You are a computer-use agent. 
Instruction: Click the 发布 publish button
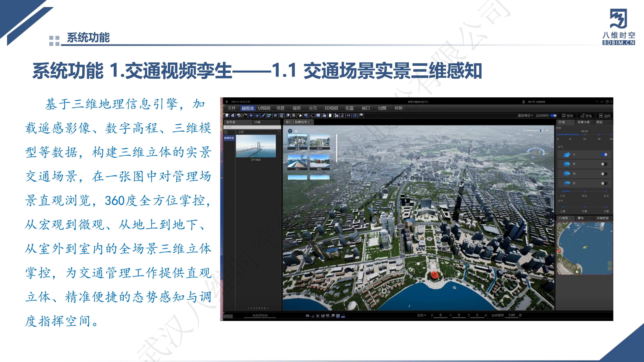tap(586, 116)
